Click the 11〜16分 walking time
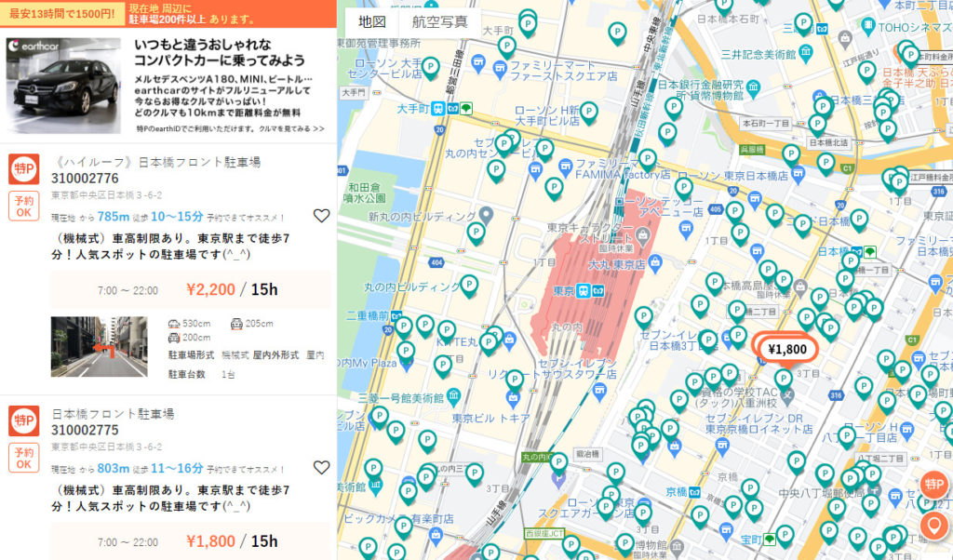Image resolution: width=953 pixels, height=560 pixels. [x=177, y=468]
